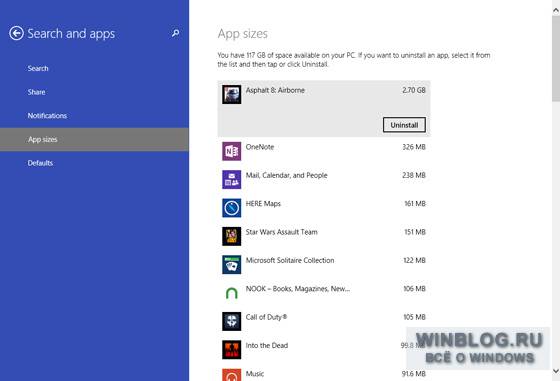Click the HERE Maps name
This screenshot has height=381, width=560.
[x=263, y=204]
